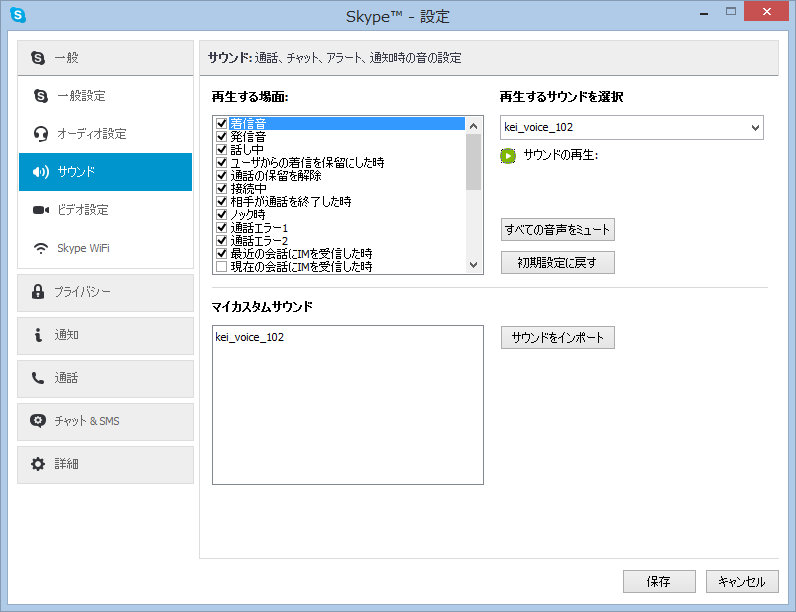Click the info icon for 通知
This screenshot has width=796, height=612.
pos(38,335)
